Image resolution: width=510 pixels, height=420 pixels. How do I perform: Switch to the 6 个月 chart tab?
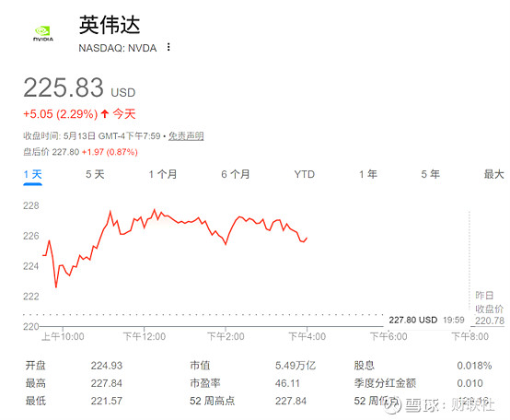pyautogui.click(x=235, y=174)
